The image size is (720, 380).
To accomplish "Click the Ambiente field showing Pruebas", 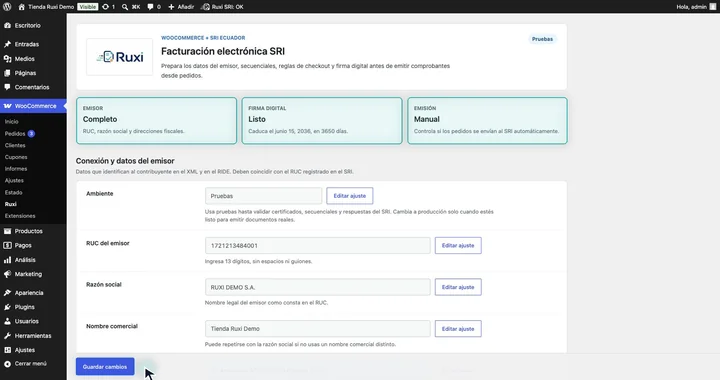I will (x=263, y=196).
